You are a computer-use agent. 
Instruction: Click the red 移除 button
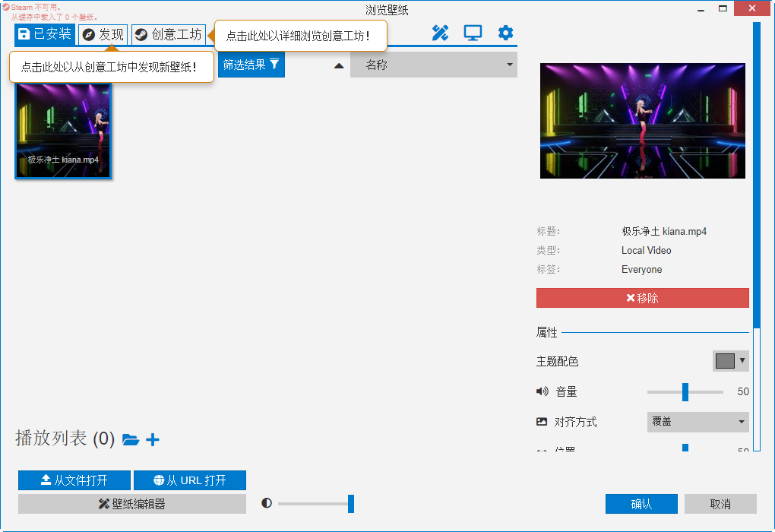[643, 298]
